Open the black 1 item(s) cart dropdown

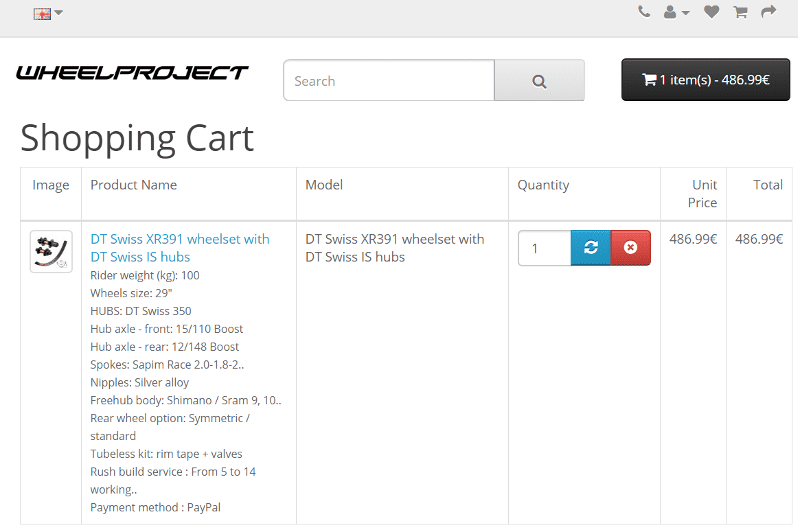pos(705,80)
